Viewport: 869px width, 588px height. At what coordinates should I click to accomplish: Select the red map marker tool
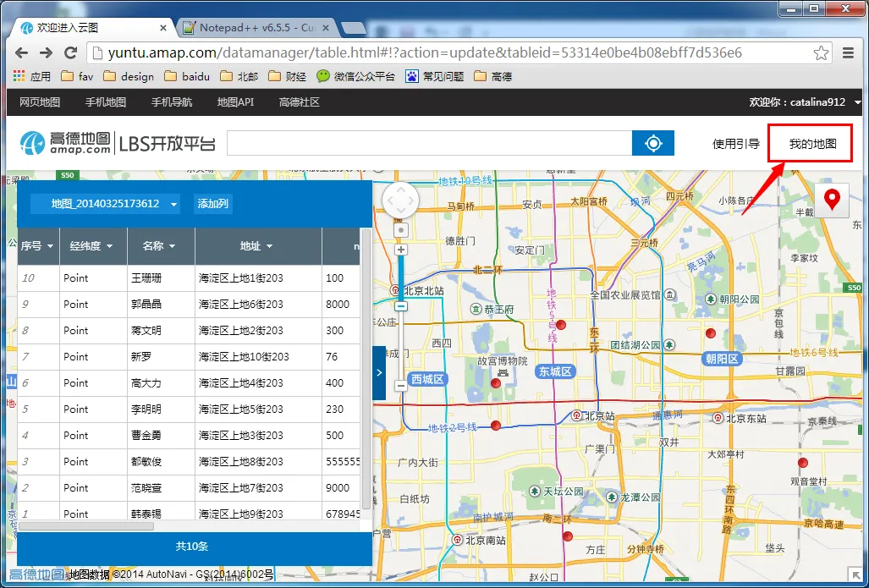[x=831, y=200]
